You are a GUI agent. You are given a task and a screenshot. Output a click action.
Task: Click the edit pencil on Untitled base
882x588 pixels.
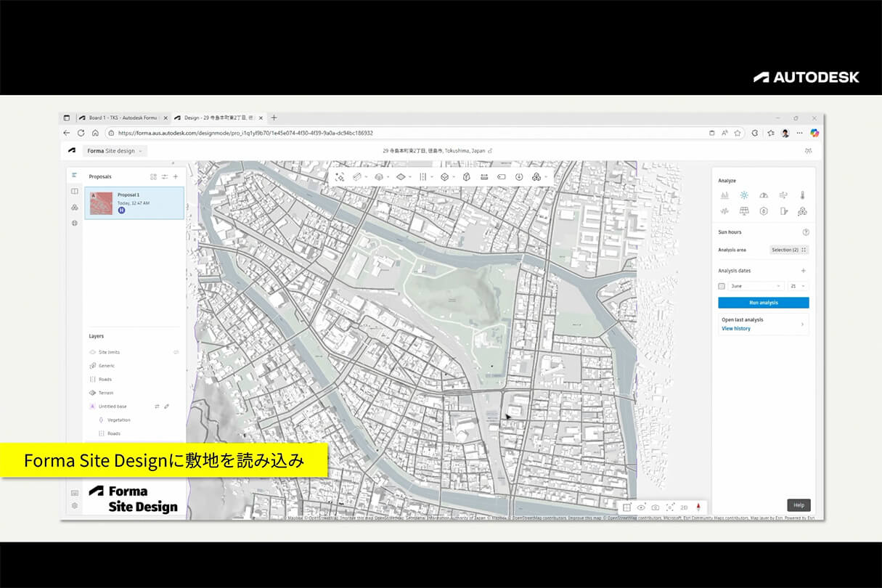click(167, 407)
